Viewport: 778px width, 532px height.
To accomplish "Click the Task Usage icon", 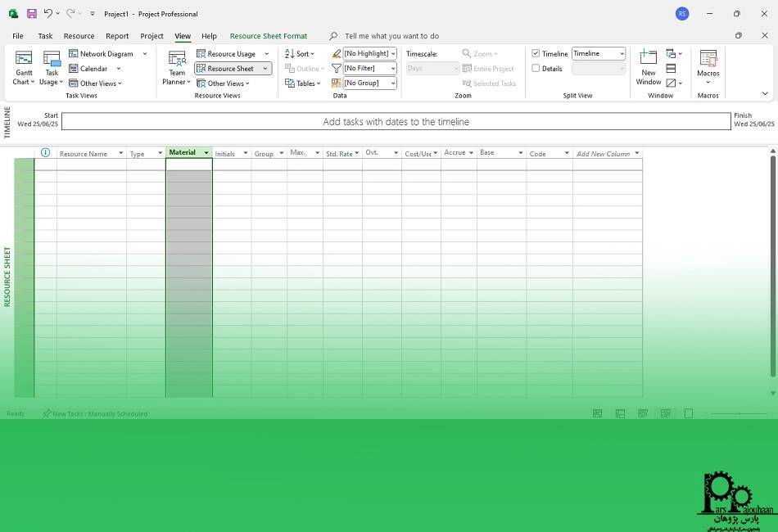I will click(x=52, y=59).
